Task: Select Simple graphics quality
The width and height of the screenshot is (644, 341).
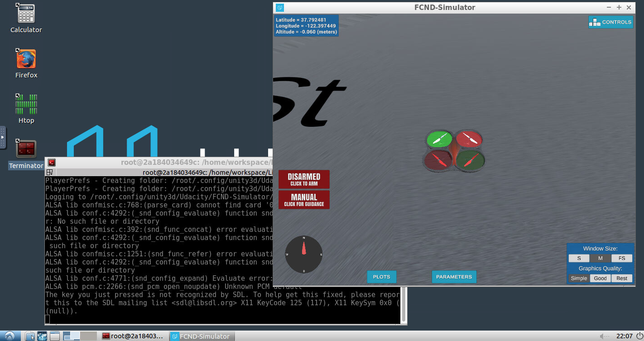Action: click(579, 278)
